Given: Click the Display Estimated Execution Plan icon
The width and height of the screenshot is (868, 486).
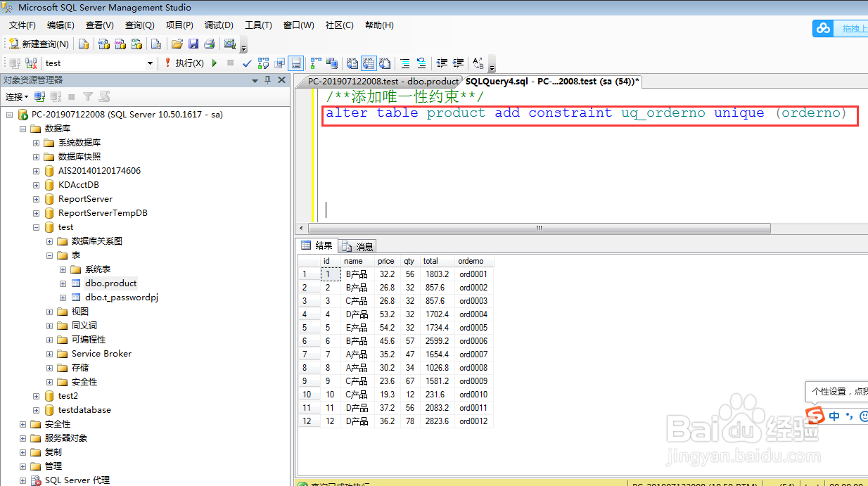Looking at the screenshot, I should 264,63.
